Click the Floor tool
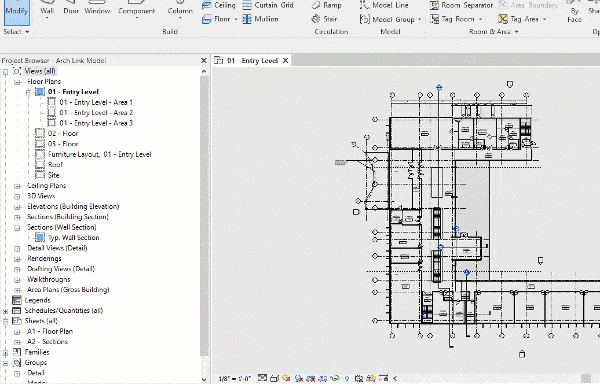The height and width of the screenshot is (384, 600). (x=217, y=19)
